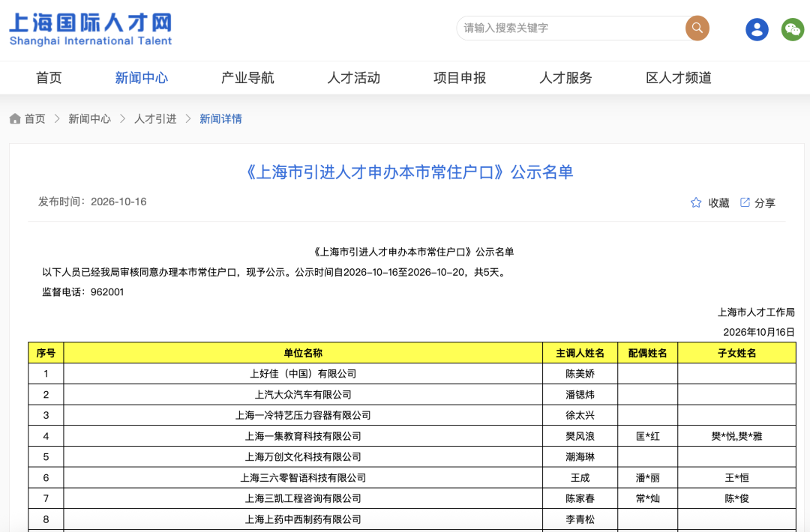The image size is (810, 532).
Task: Open the blue user account icon
Action: coord(757,29)
